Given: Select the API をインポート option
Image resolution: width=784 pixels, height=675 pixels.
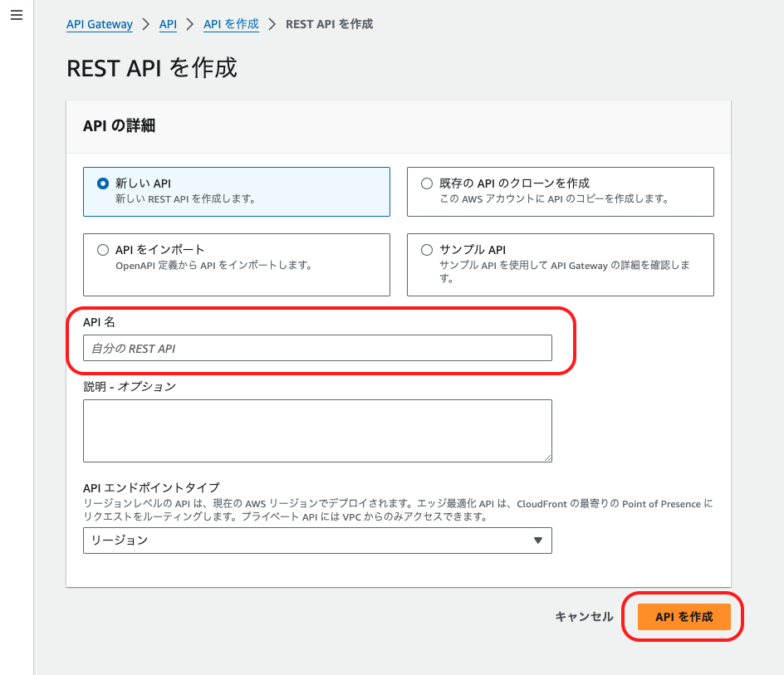Looking at the screenshot, I should tap(103, 249).
